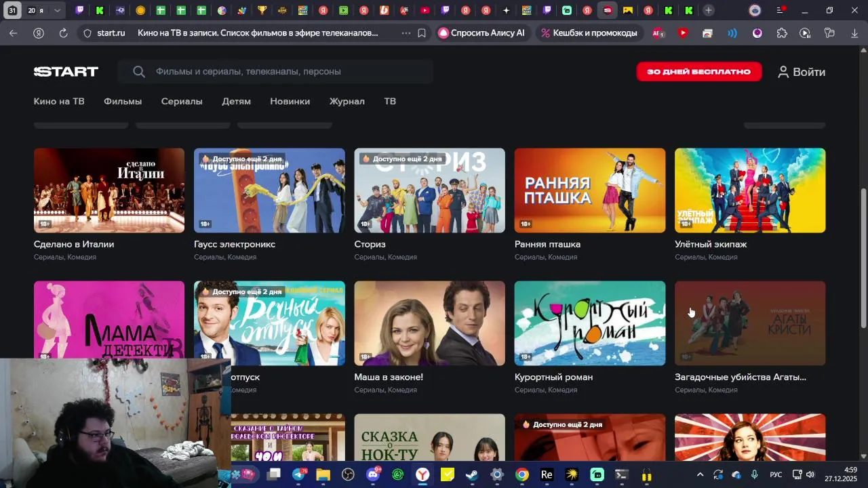Open the «ТВ» menu item

click(x=390, y=101)
